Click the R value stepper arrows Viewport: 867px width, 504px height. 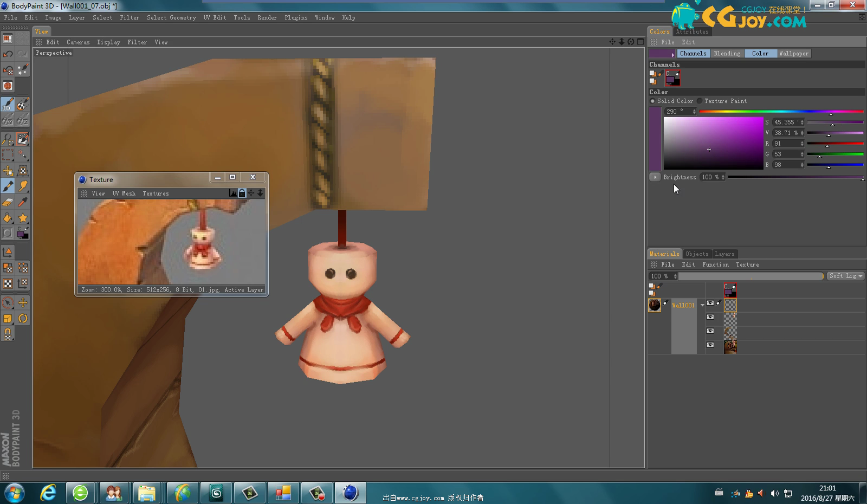(802, 144)
